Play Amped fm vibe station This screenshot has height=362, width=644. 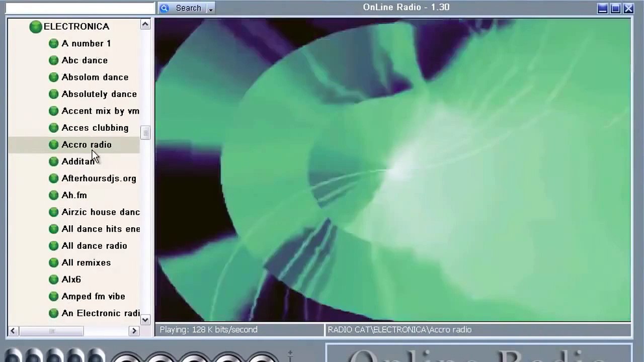tap(93, 296)
